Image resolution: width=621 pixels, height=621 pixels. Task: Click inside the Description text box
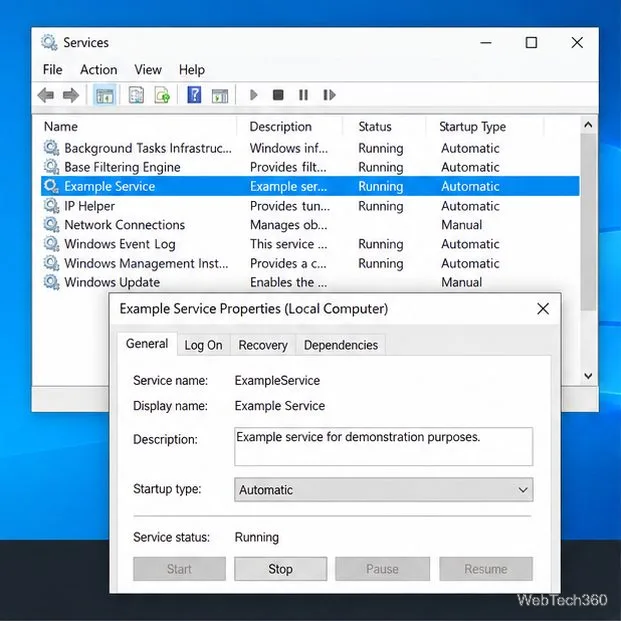point(383,446)
